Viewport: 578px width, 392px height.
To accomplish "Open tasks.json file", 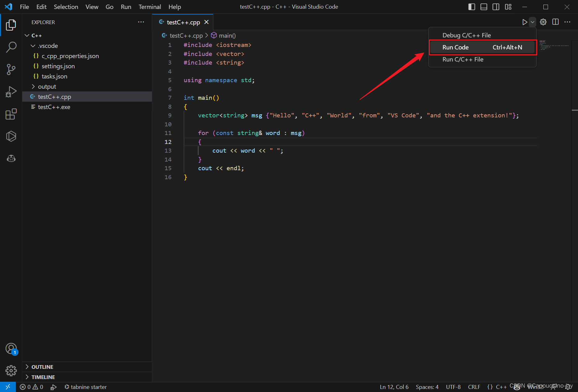I will (87, 76).
